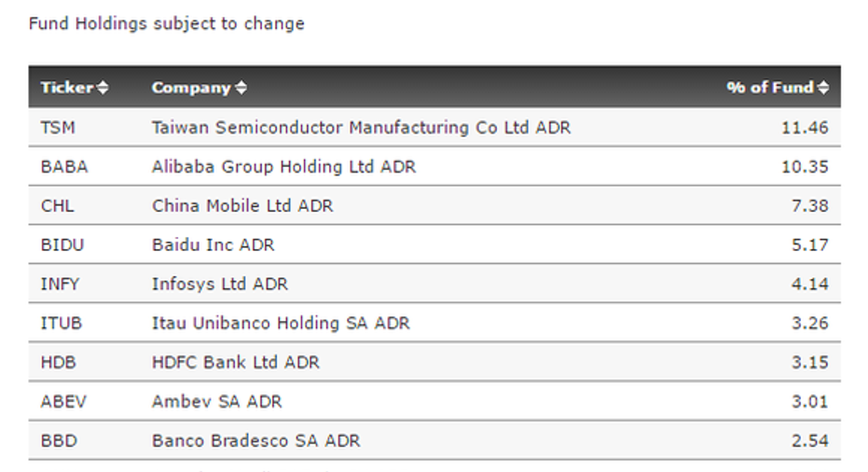
Task: Sort table by Company header
Action: coord(191,88)
